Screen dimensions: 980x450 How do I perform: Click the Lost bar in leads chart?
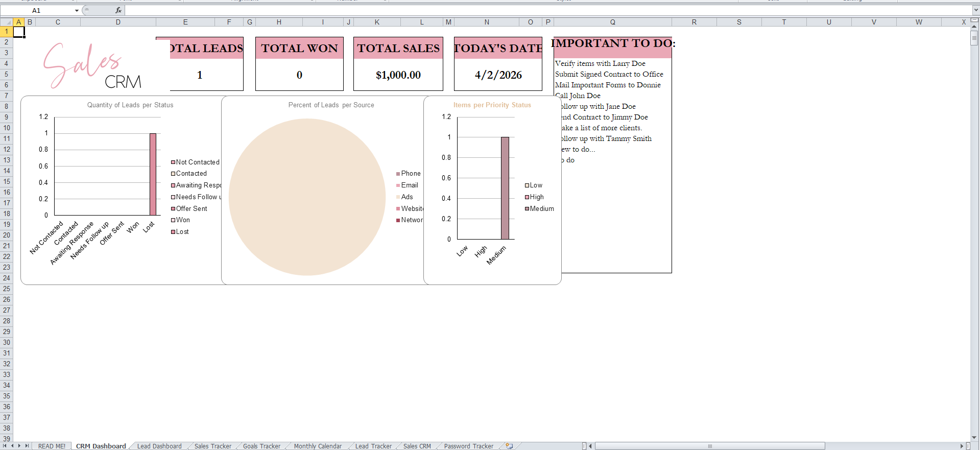153,174
